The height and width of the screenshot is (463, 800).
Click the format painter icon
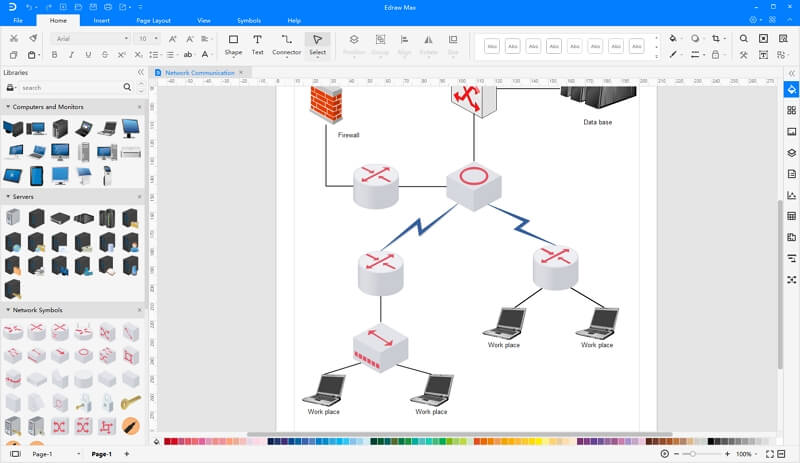click(33, 38)
